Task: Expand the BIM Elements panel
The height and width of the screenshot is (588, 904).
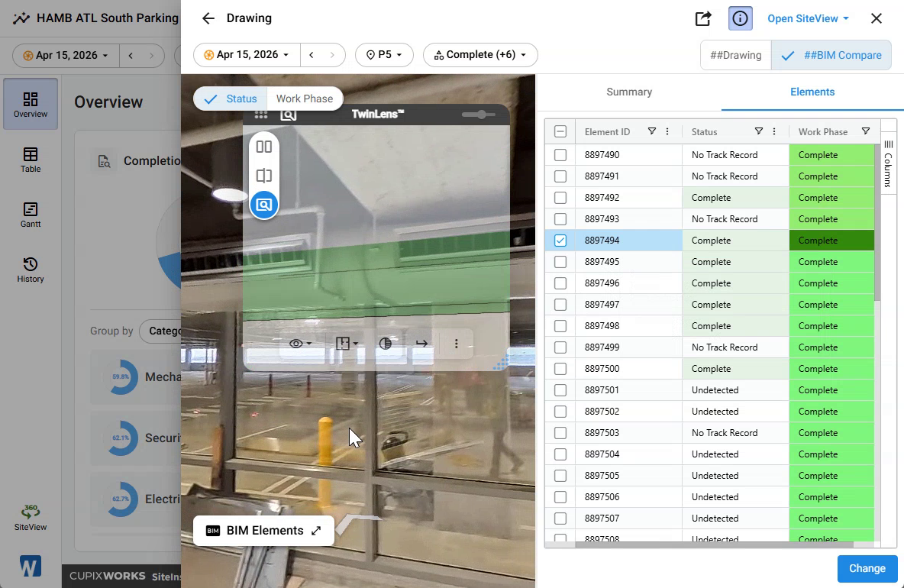Action: [x=263, y=531]
